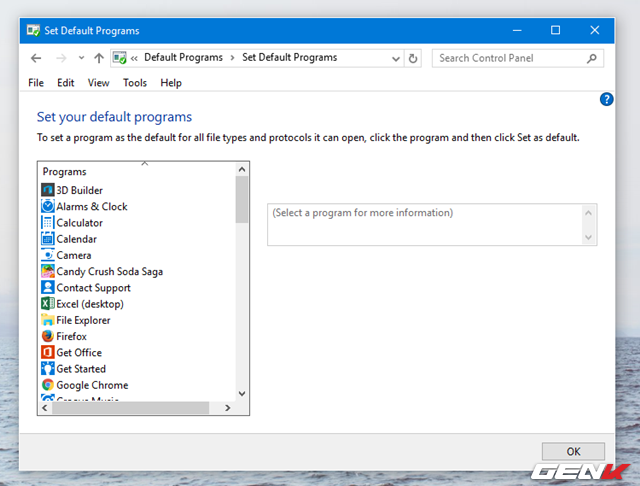640x486 pixels.
Task: Open the Help menu
Action: click(x=171, y=83)
